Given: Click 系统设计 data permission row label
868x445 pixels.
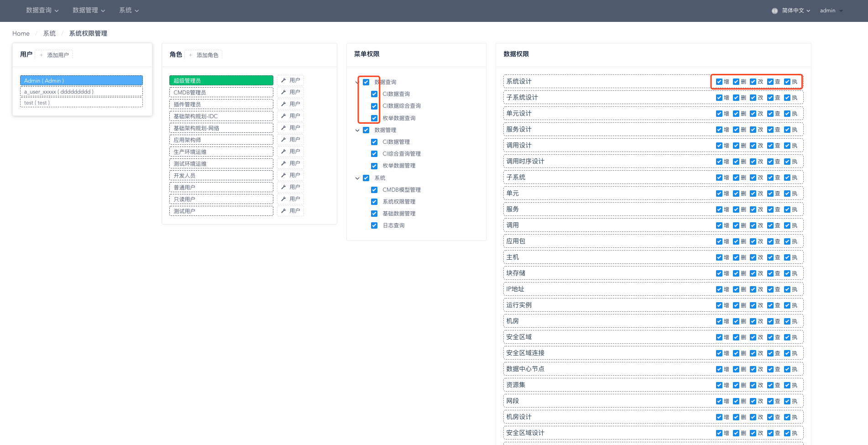Looking at the screenshot, I should (519, 81).
